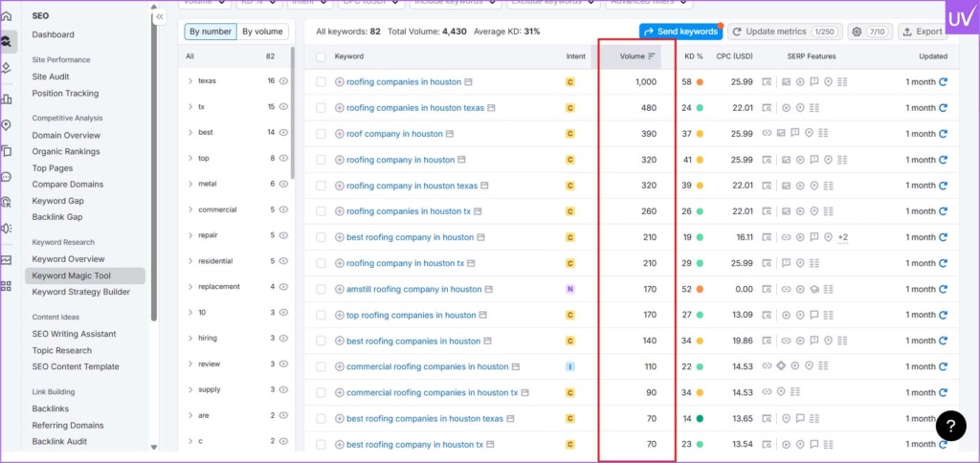Expand the best keyword group chevron
Viewport: 980px width, 463px height.
[x=190, y=132]
